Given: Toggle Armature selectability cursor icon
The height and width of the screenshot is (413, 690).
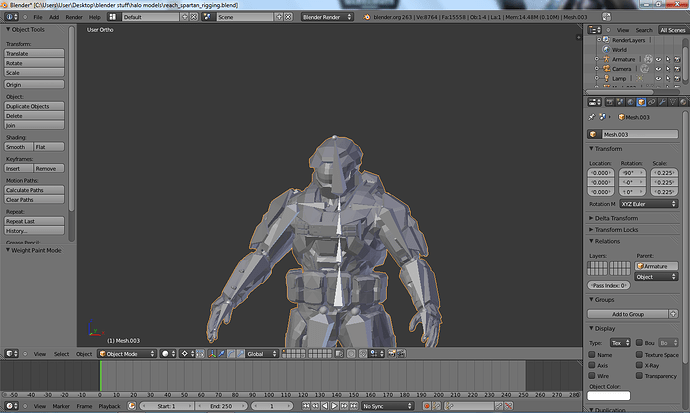Looking at the screenshot, I should (x=668, y=59).
